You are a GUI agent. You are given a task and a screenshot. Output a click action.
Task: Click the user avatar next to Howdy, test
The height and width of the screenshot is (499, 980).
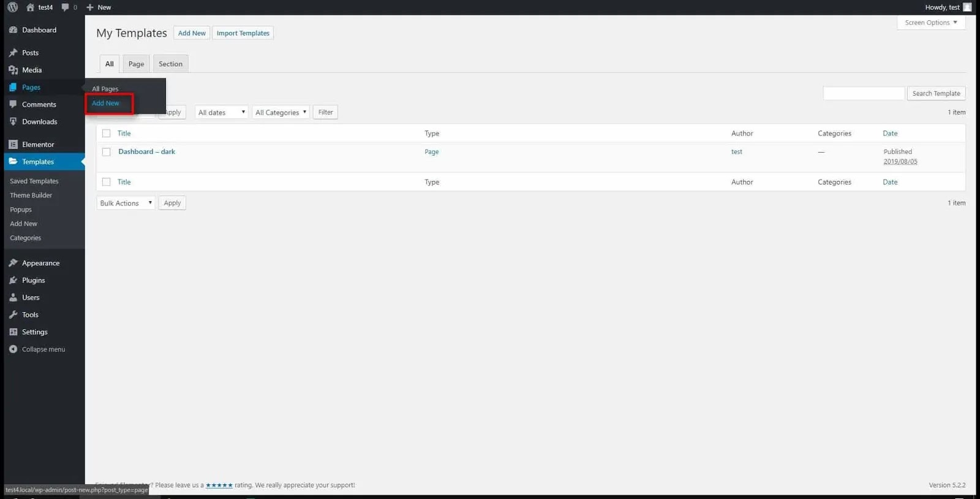point(967,7)
